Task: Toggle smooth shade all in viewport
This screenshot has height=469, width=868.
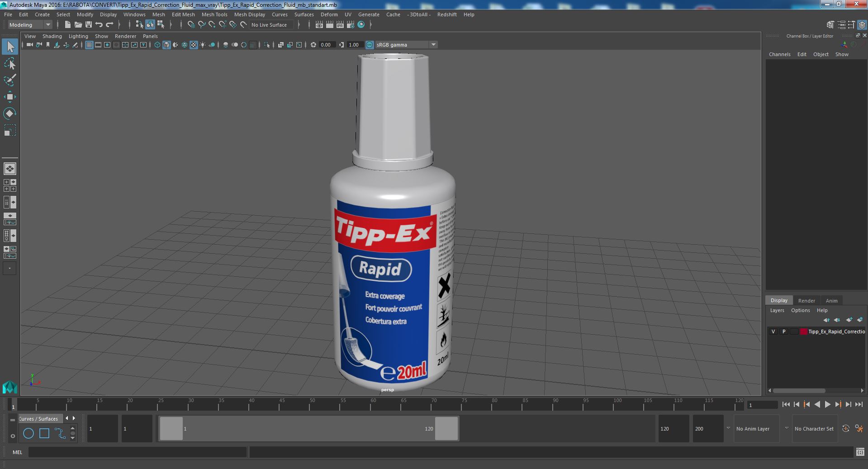Action: coord(166,45)
